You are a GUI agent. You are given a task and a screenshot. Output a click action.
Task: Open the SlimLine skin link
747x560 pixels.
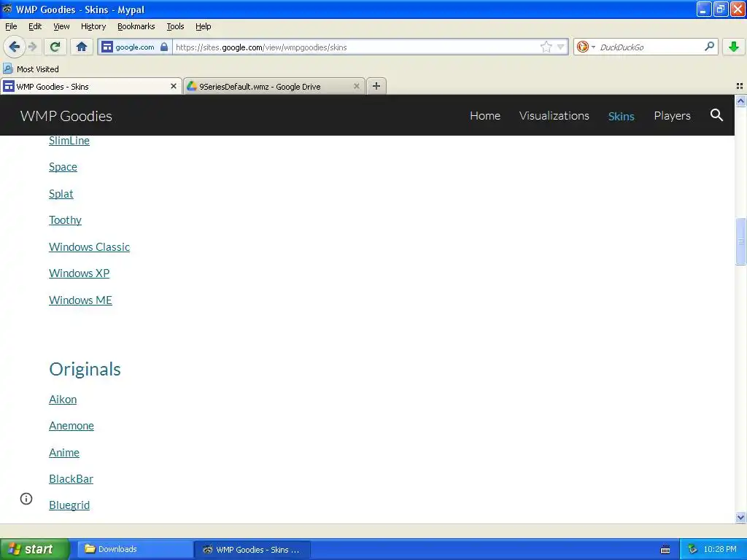pyautogui.click(x=69, y=141)
